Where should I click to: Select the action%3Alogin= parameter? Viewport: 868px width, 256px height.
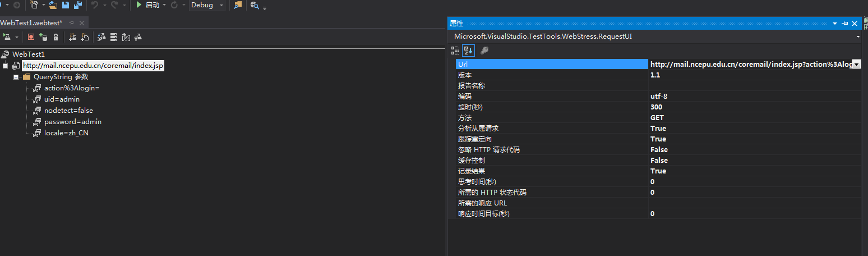[72, 88]
